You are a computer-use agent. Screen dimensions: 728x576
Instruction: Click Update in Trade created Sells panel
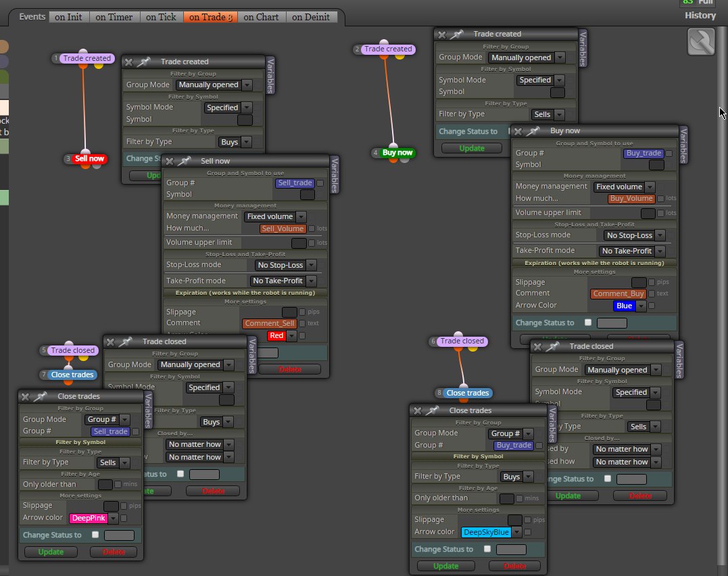coord(472,148)
